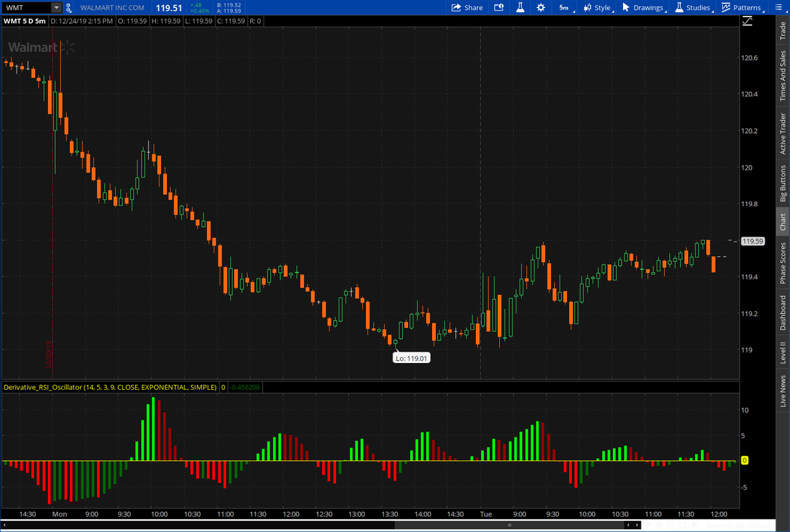Click the yellow 0 oscillator axis marker
This screenshot has height=532, width=790.
point(744,461)
